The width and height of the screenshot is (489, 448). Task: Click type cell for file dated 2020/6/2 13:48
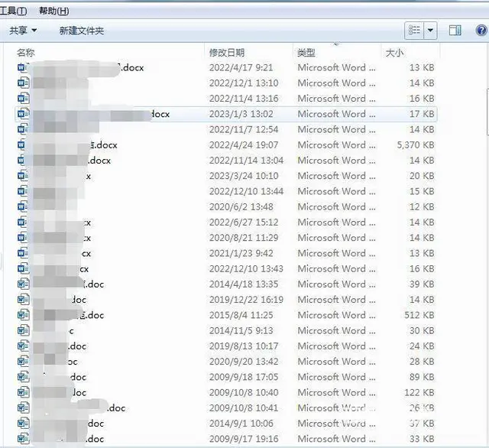click(x=336, y=207)
